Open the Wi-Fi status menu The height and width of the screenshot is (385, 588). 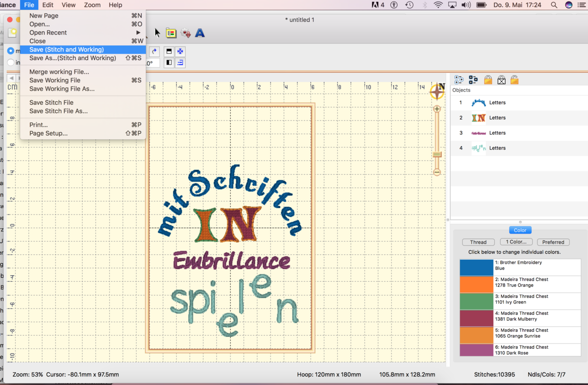[438, 5]
